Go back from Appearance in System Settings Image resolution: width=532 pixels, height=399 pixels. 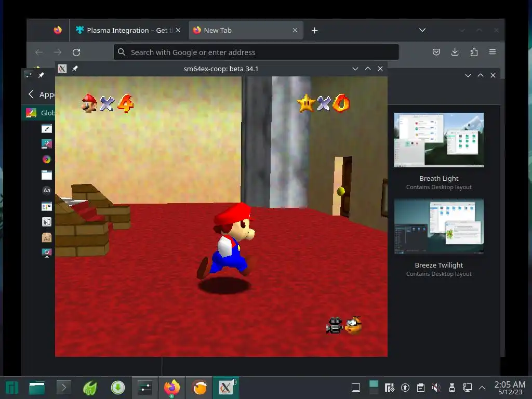(x=31, y=94)
